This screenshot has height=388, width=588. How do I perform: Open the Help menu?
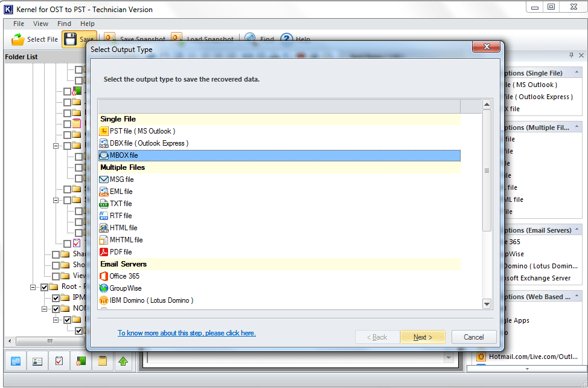(x=88, y=24)
